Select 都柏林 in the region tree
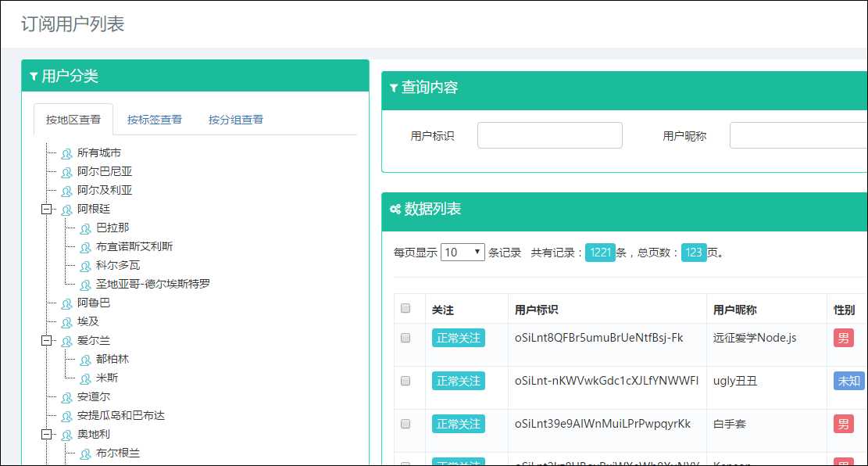Image resolution: width=868 pixels, height=466 pixels. point(113,359)
